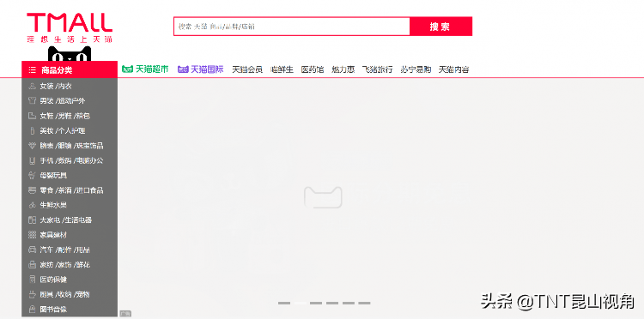Click the dress icon for 女装/内衣
The height and width of the screenshot is (319, 644).
(32, 86)
